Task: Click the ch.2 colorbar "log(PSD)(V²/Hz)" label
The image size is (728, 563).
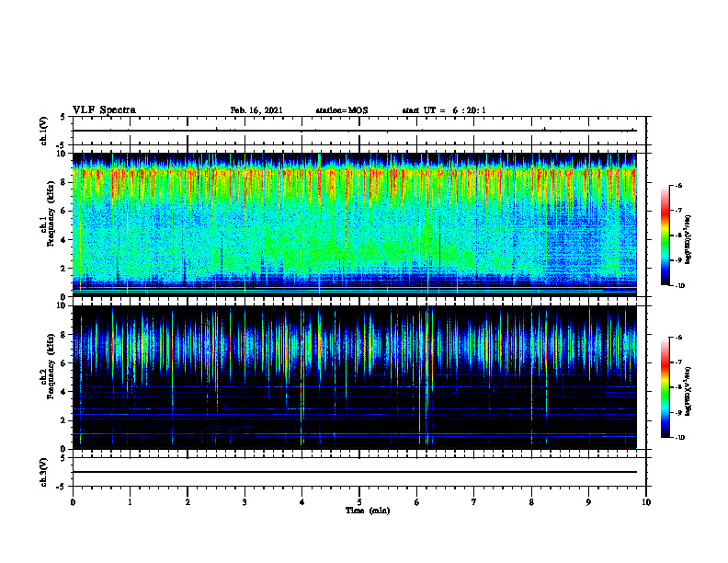Action: tap(688, 391)
